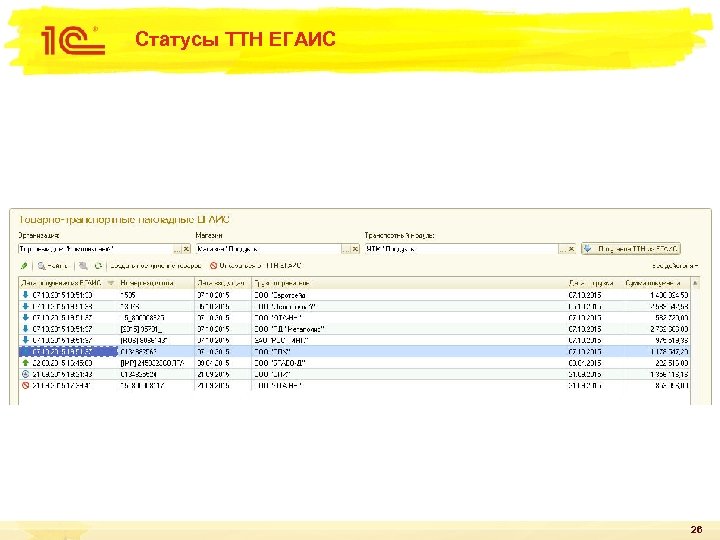Image resolution: width=720 pixels, height=540 pixels.
Task: Clear the Организация field with its X
Action: point(186,249)
